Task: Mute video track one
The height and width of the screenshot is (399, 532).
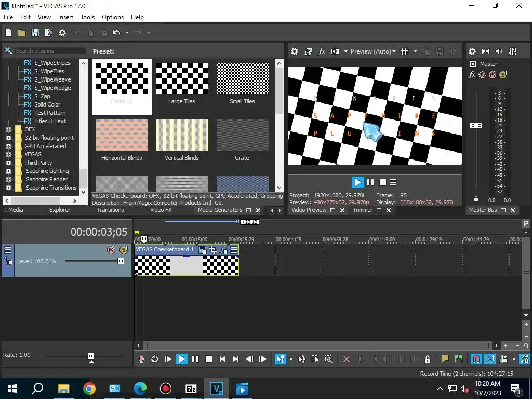Action: pyautogui.click(x=111, y=250)
